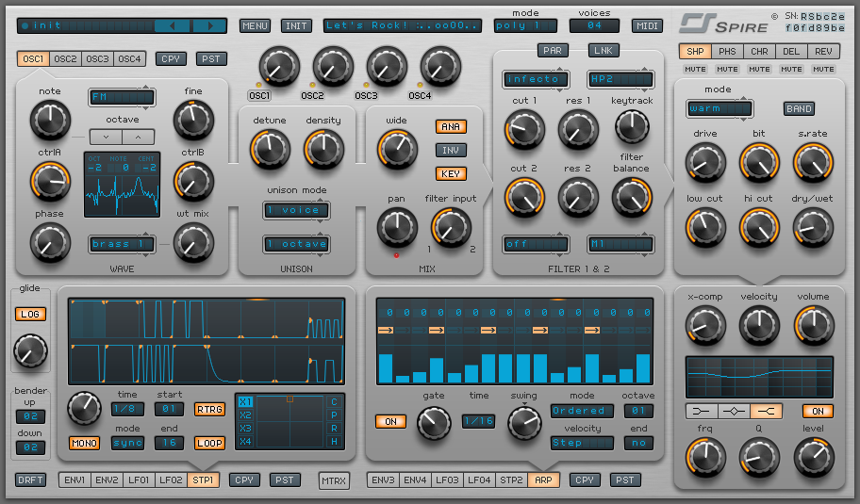The width and height of the screenshot is (860, 504).
Task: Raise octave with up chevron
Action: [139, 137]
